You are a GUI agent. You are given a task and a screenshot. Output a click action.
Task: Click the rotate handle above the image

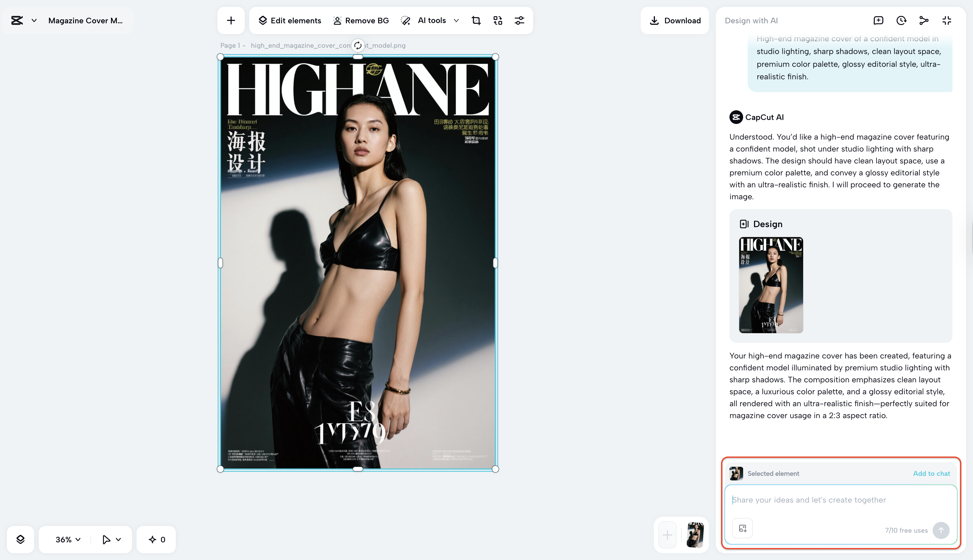click(358, 45)
